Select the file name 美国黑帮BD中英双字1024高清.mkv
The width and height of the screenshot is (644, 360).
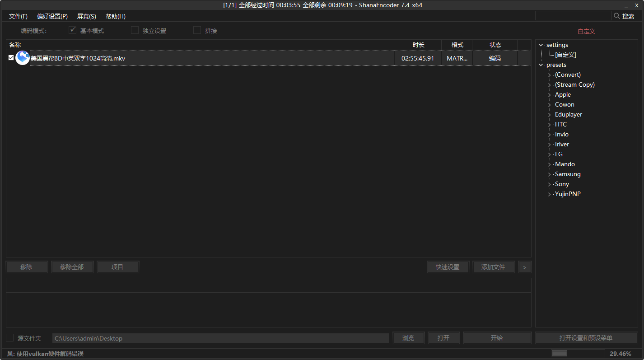[78, 58]
